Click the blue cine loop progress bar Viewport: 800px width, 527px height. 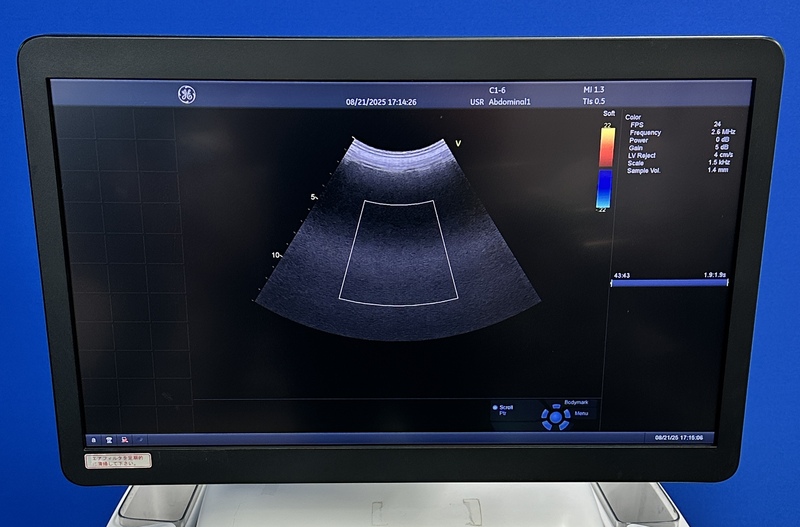(668, 283)
